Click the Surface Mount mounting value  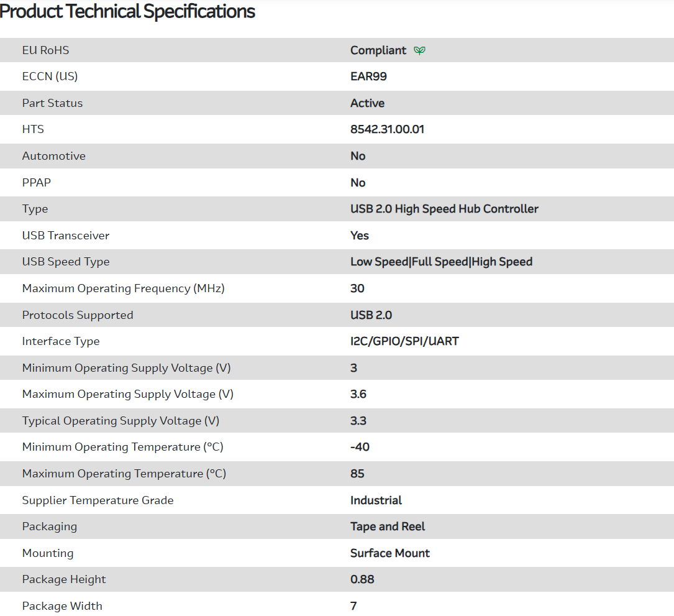pyautogui.click(x=389, y=553)
